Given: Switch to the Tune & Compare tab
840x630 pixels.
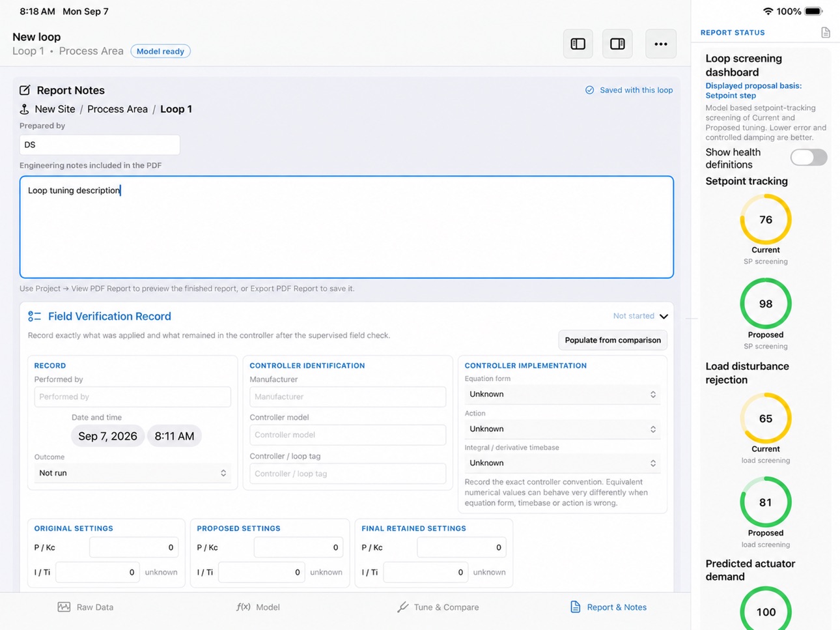Looking at the screenshot, I should [x=438, y=607].
